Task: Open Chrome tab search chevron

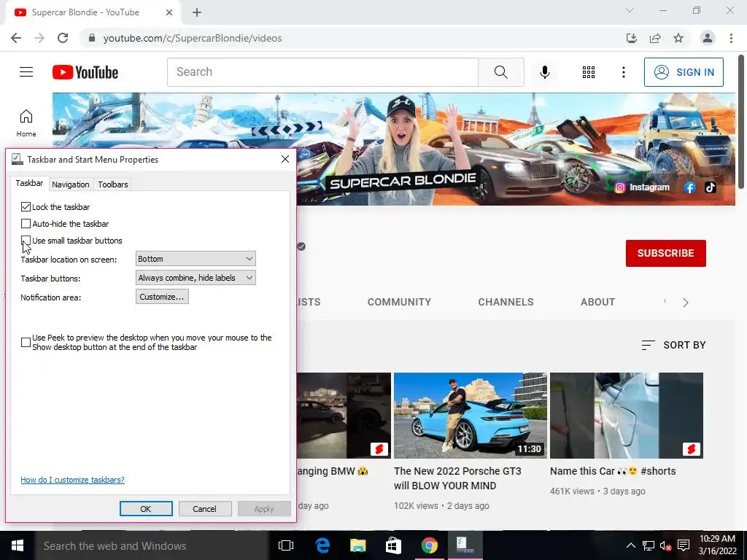Action: click(630, 10)
